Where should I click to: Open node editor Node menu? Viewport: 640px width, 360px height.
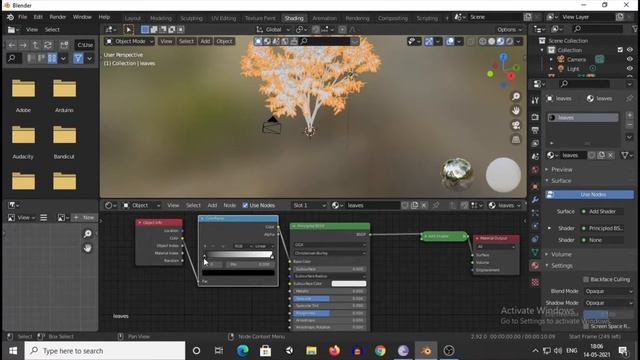click(x=229, y=205)
